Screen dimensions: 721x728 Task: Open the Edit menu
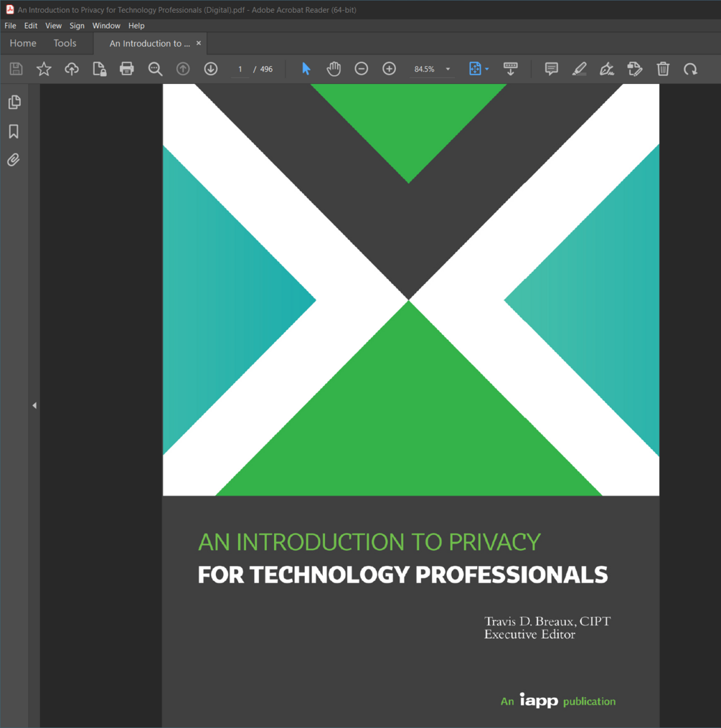31,26
